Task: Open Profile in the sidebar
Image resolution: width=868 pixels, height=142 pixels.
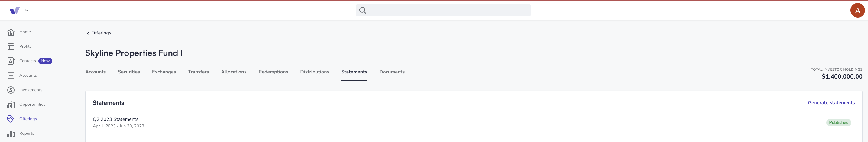Action: [x=25, y=47]
